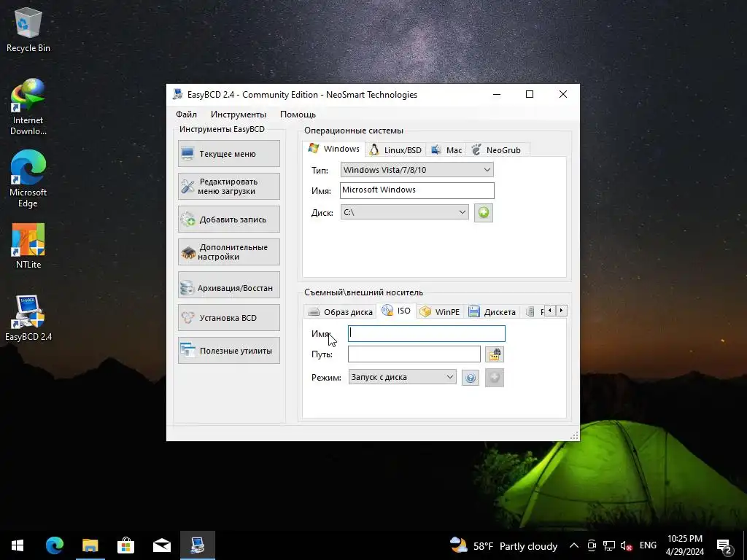Open the Файл menu
Viewport: 747px width, 560px height.
point(186,114)
